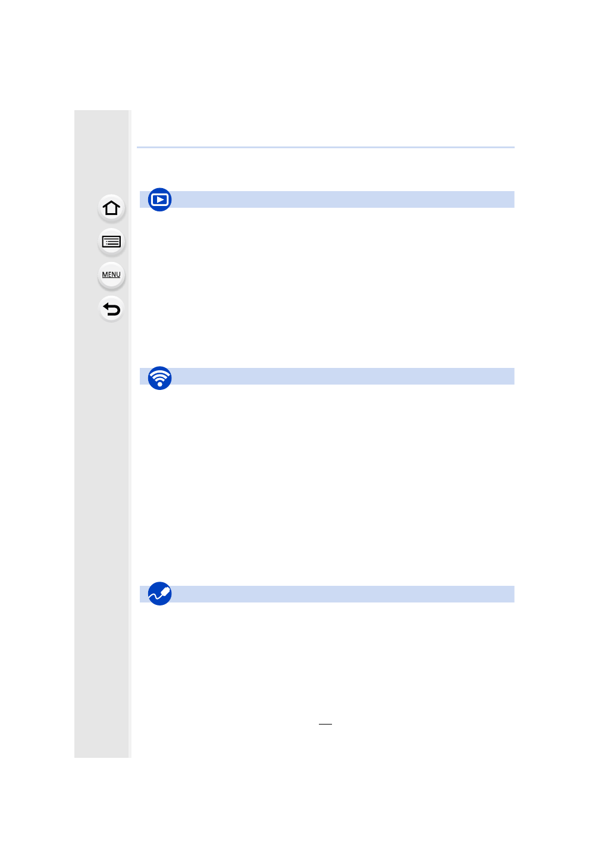Open the table of contents icon
614x868 pixels.
click(x=111, y=242)
